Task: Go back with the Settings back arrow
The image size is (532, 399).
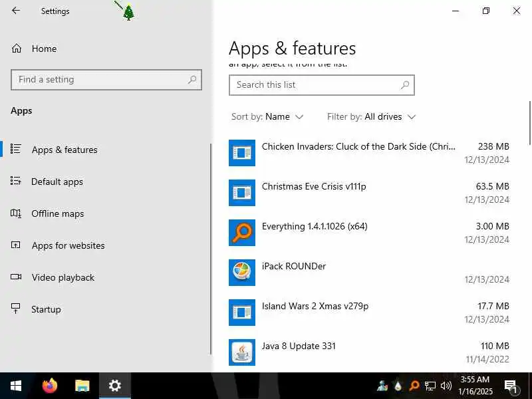Action: pos(16,11)
